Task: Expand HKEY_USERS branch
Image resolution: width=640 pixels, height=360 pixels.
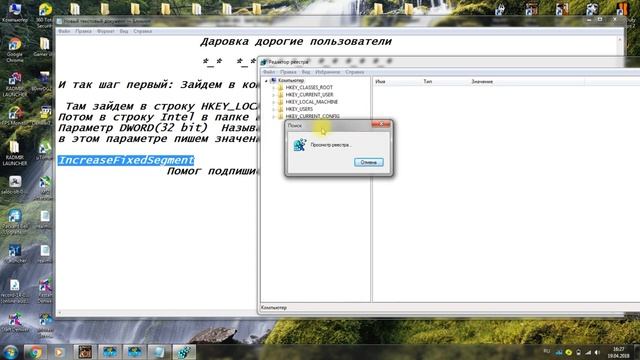Action: click(273, 110)
